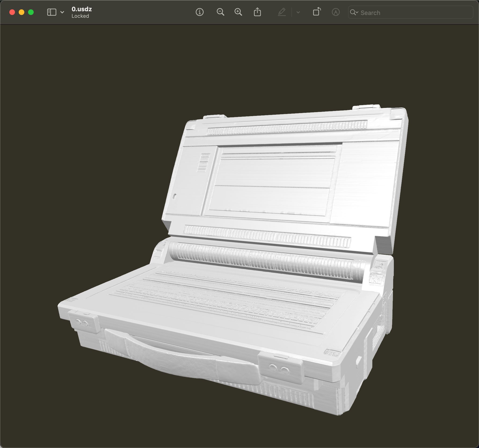
Task: Expand the sidebar view options chevron
Action: click(x=62, y=12)
